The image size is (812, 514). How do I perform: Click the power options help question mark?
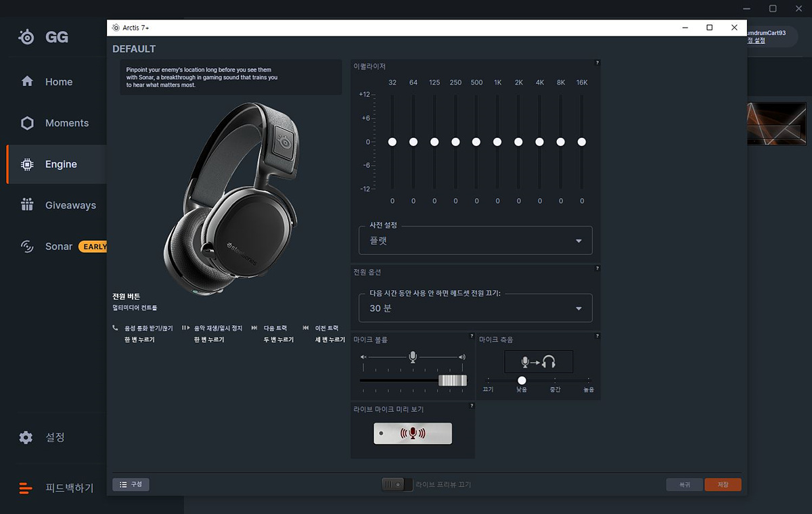[597, 268]
